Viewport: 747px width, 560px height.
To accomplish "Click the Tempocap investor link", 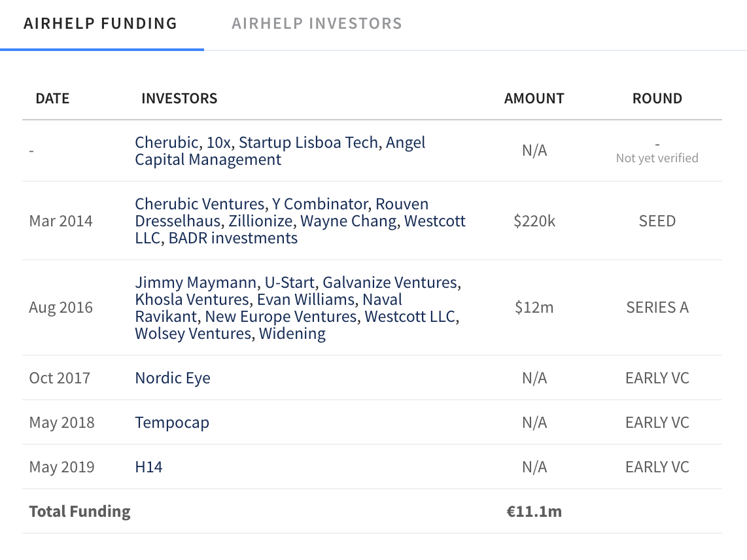I will 172,422.
